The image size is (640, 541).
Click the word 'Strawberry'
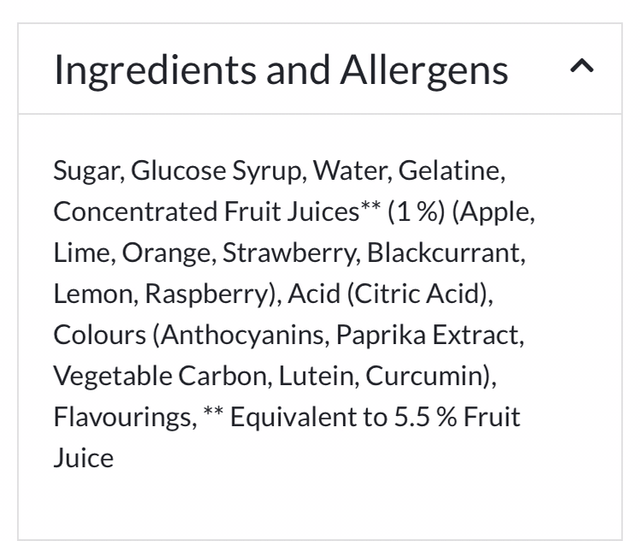tap(285, 253)
